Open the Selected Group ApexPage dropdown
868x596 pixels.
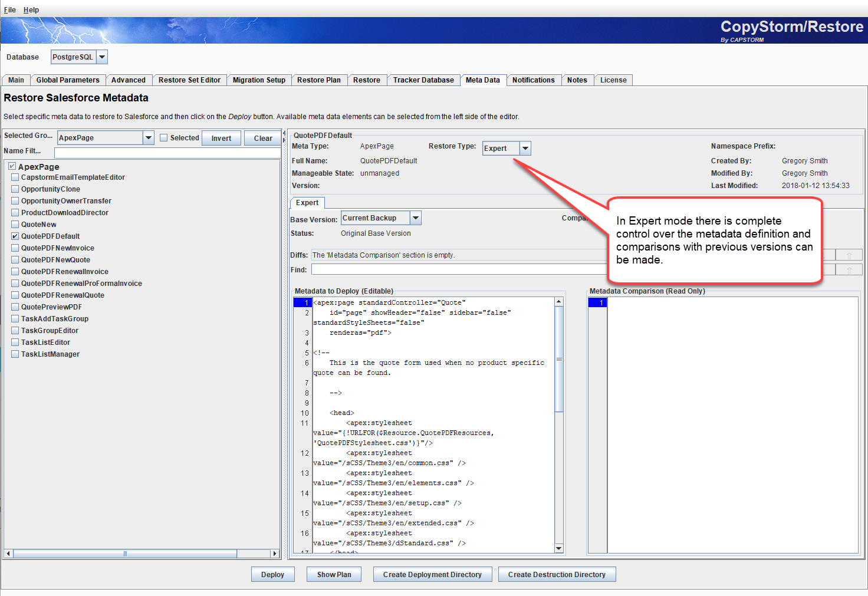[106, 138]
